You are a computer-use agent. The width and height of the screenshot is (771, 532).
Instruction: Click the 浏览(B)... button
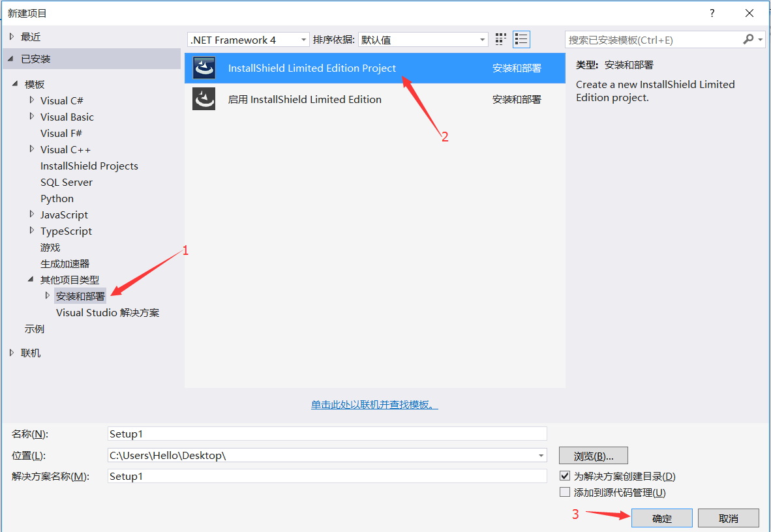594,456
